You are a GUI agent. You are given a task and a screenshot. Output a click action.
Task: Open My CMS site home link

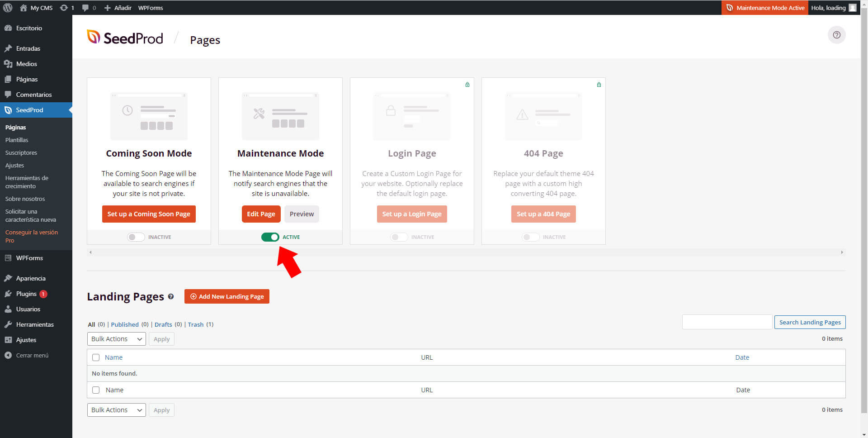click(36, 8)
